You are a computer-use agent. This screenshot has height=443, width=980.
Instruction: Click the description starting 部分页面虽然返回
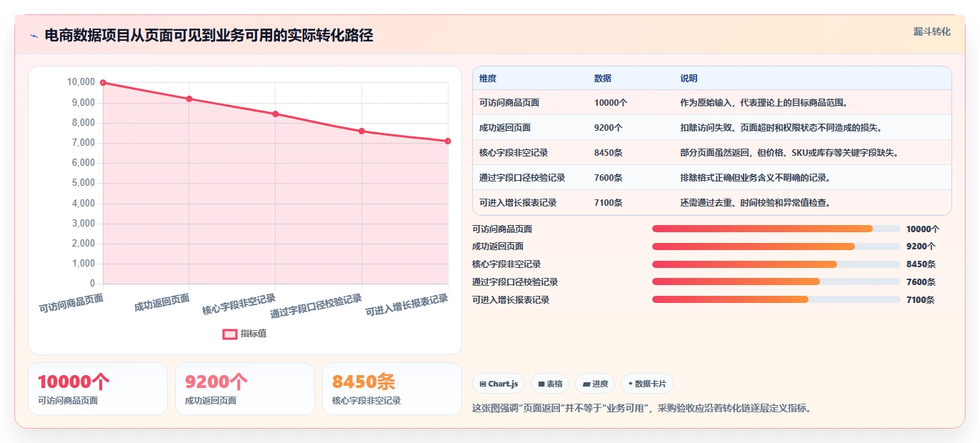tap(789, 153)
